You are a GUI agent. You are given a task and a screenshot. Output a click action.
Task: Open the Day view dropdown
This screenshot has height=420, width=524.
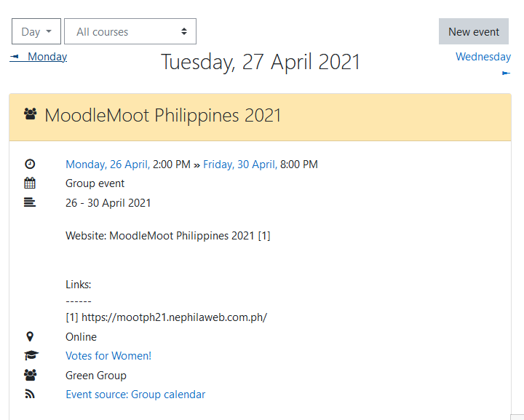pos(36,31)
